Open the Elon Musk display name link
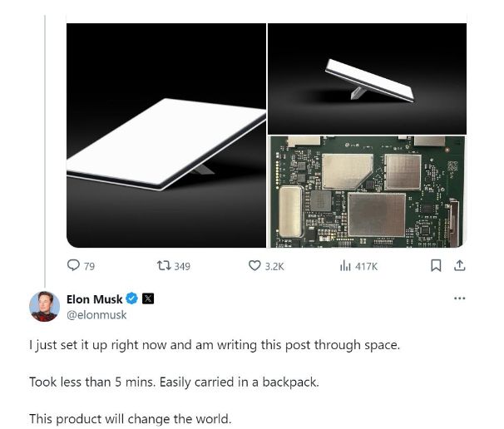 95,299
